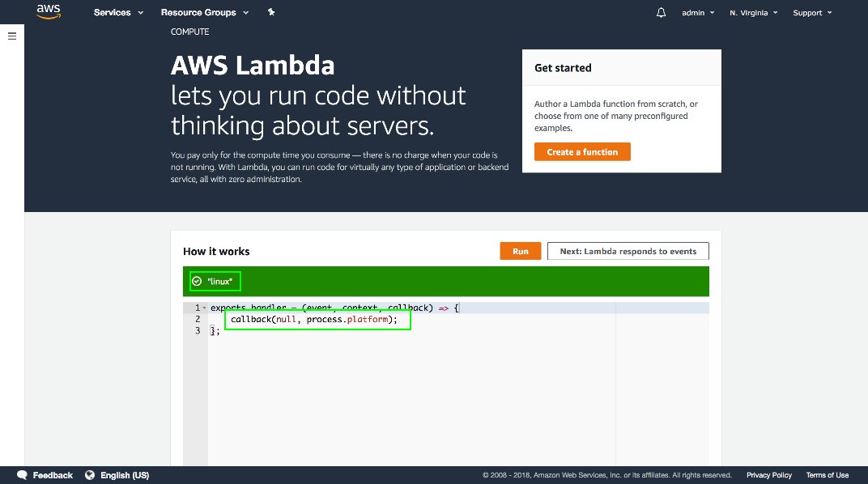Click the Create a function button

pyautogui.click(x=582, y=152)
